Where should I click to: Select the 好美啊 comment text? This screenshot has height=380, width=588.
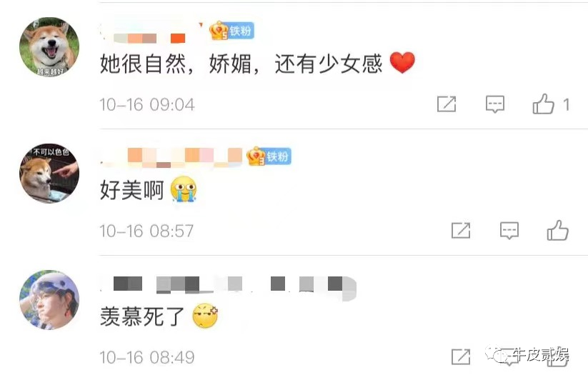[132, 189]
